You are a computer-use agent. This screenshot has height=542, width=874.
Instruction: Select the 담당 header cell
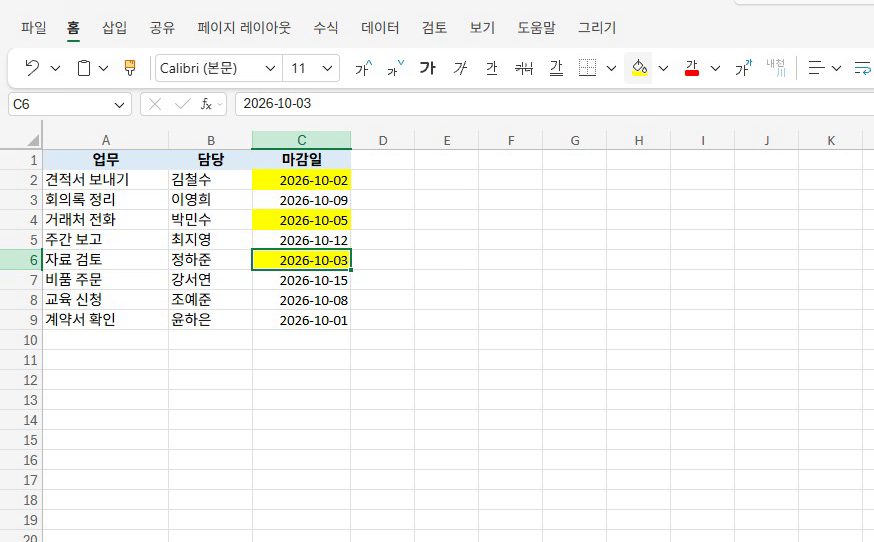[x=210, y=160]
